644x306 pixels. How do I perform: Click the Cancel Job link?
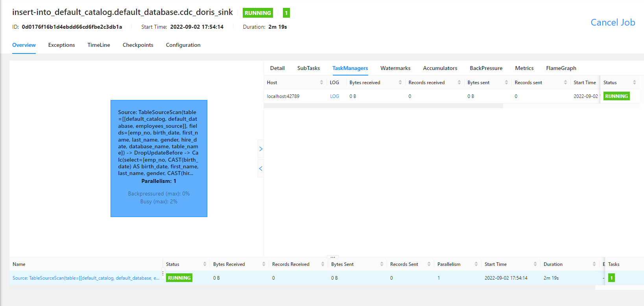(x=613, y=23)
